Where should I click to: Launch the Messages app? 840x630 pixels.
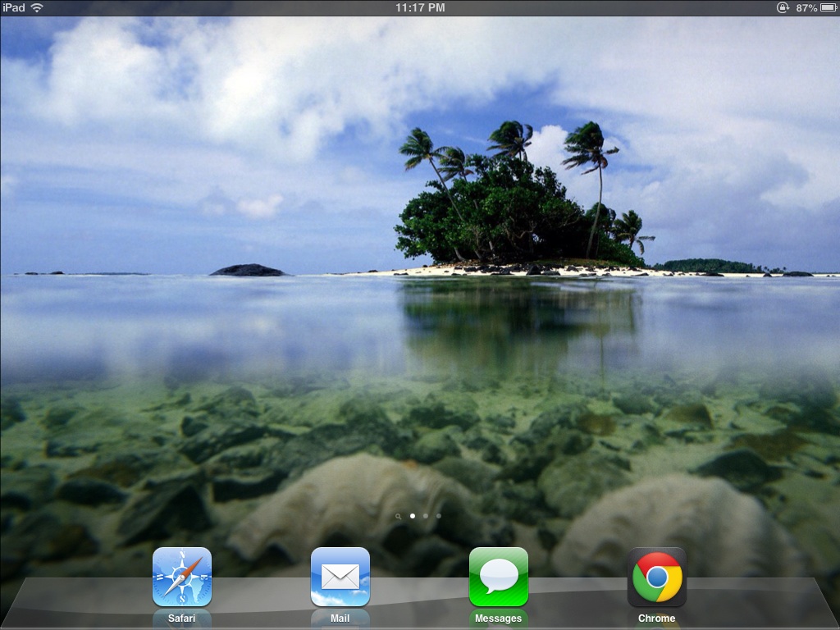point(498,577)
